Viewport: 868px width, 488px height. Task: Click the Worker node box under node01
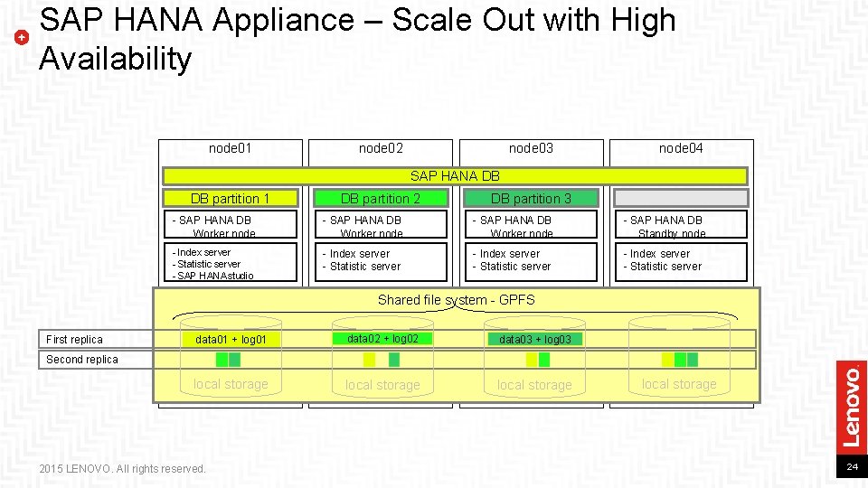click(231, 224)
